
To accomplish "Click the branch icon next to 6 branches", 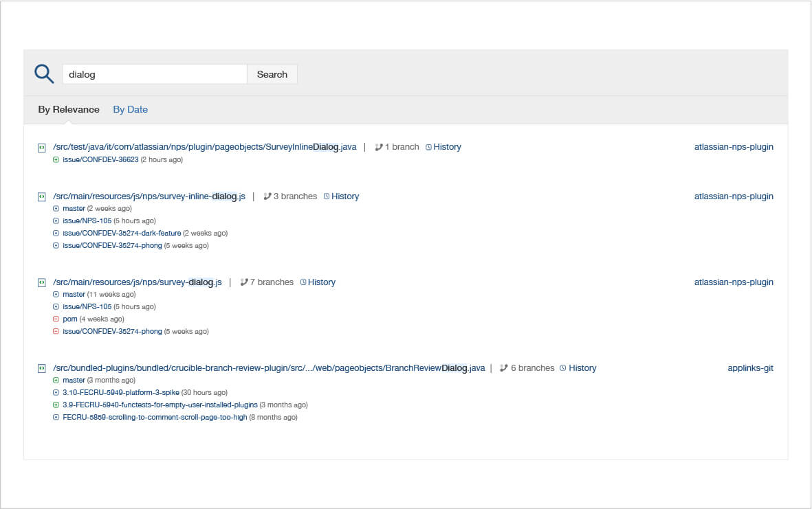I will (x=504, y=368).
